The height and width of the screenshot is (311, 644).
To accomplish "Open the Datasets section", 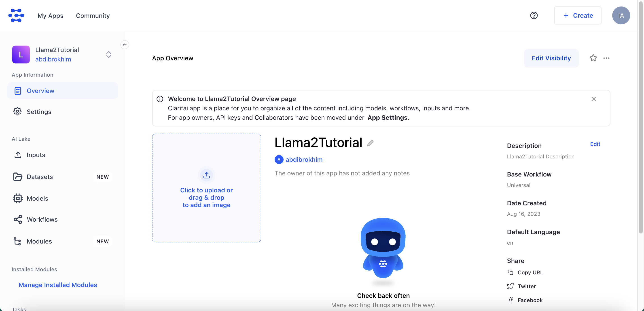I will pyautogui.click(x=40, y=177).
